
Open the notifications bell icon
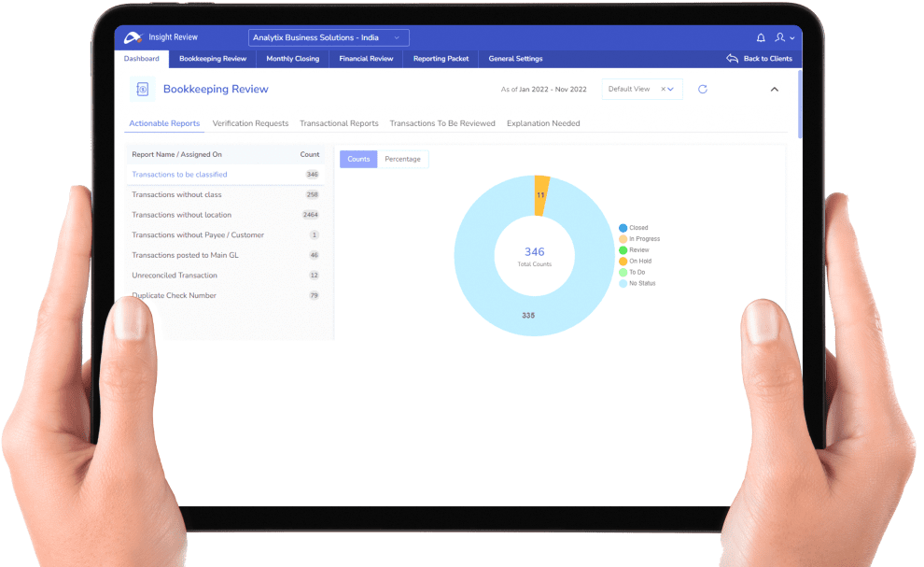point(761,36)
